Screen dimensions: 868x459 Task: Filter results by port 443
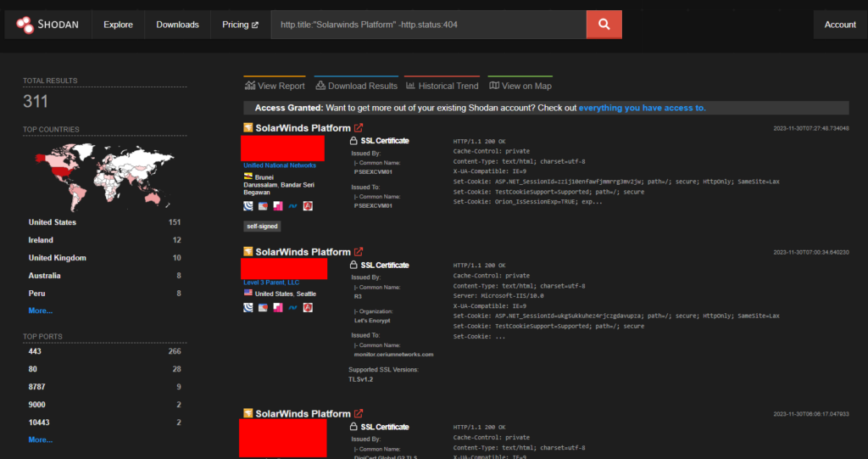click(104, 351)
